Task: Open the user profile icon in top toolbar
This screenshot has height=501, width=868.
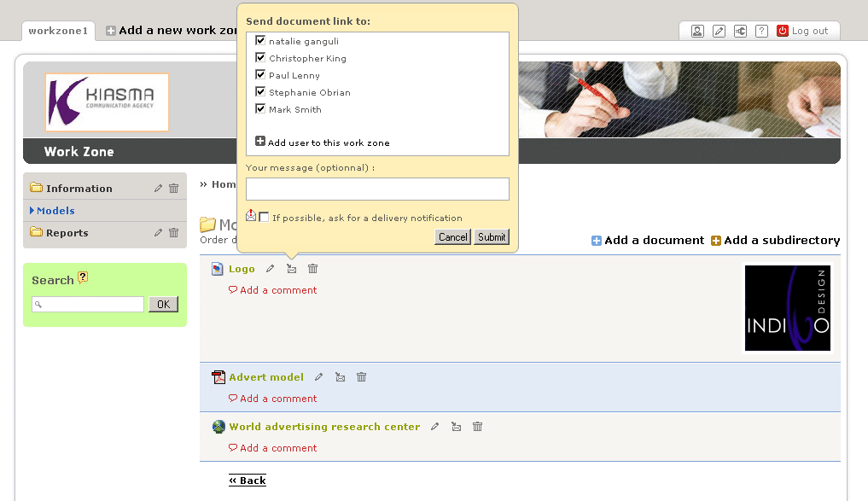Action: pos(697,31)
